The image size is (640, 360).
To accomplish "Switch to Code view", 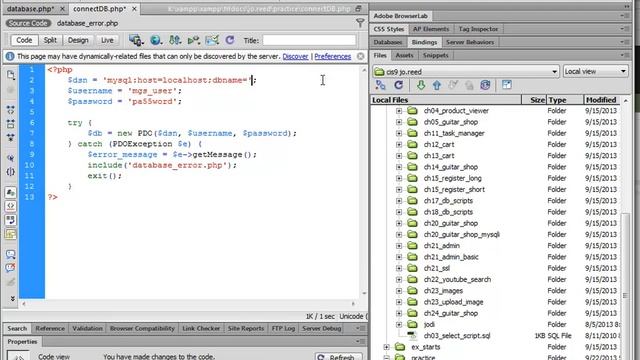I will (x=24, y=40).
